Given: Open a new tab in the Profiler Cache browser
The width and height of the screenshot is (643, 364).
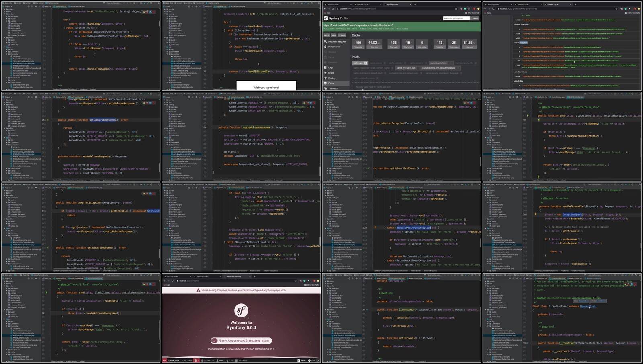Looking at the screenshot, I should coord(415,4).
